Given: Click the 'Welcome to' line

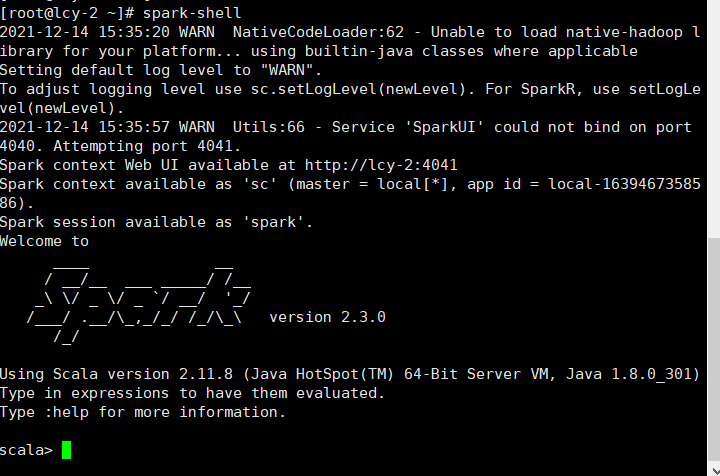Looking at the screenshot, I should tap(45, 241).
